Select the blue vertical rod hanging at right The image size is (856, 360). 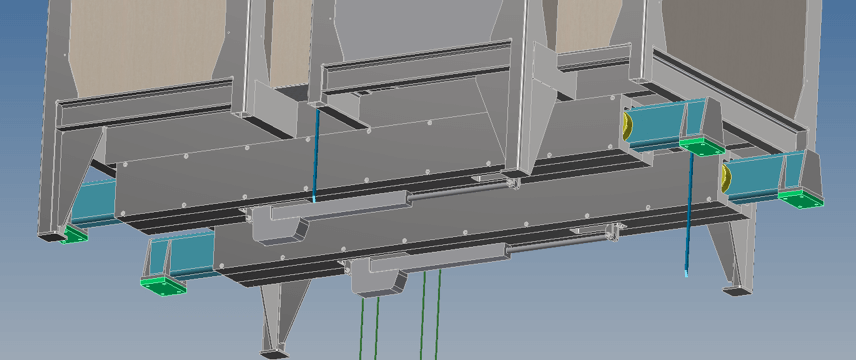click(x=689, y=214)
